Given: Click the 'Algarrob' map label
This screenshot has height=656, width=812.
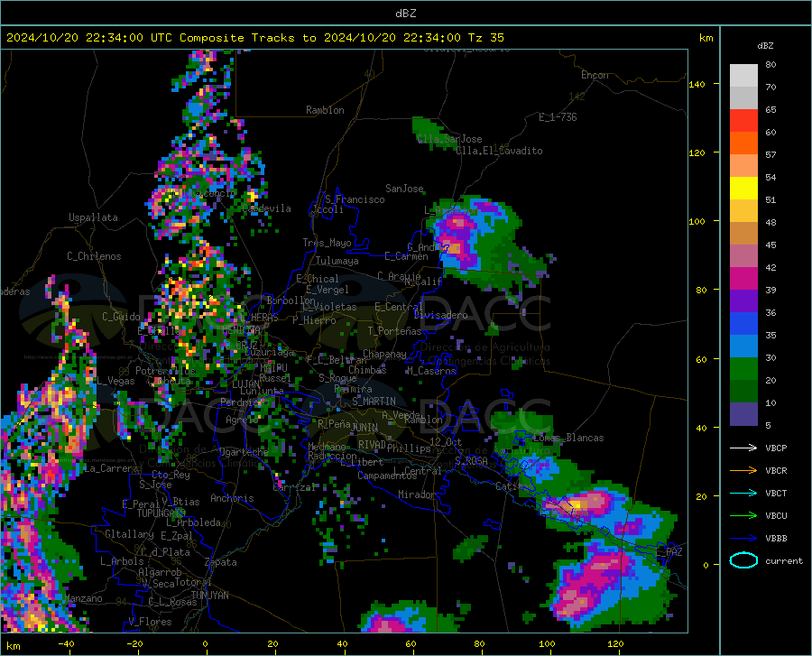Looking at the screenshot, I should [160, 571].
